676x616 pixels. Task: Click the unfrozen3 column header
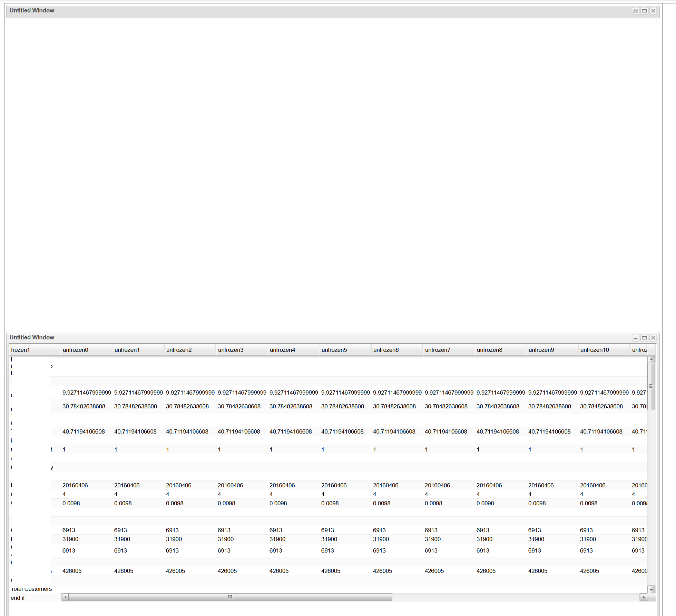point(242,350)
